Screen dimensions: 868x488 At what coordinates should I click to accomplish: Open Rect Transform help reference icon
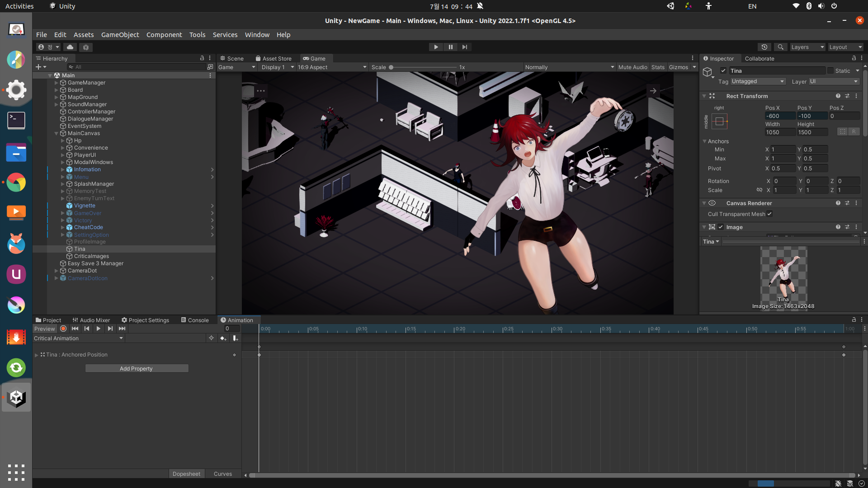pyautogui.click(x=838, y=96)
